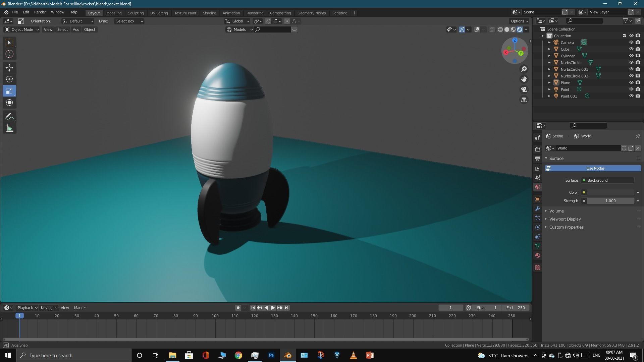
Task: Open the Render menu
Action: point(40,12)
